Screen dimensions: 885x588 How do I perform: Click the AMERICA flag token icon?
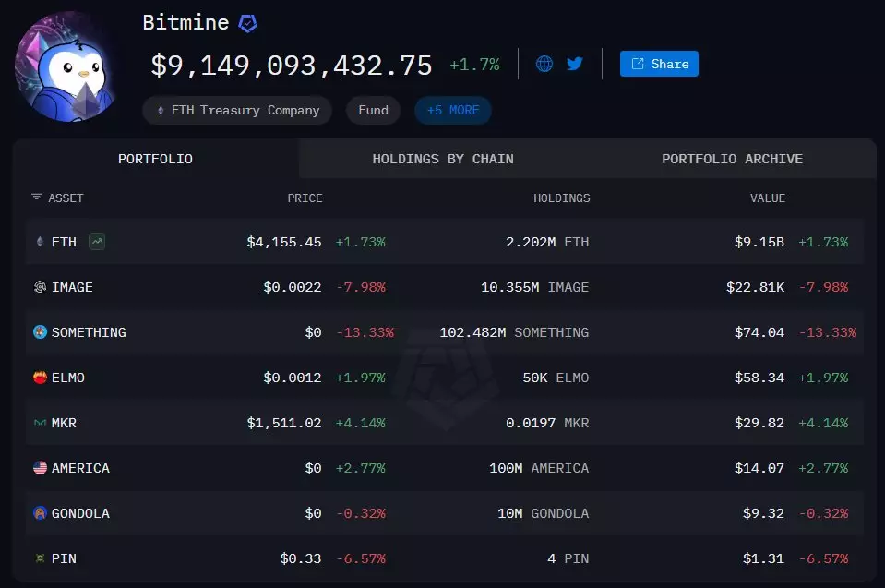40,468
